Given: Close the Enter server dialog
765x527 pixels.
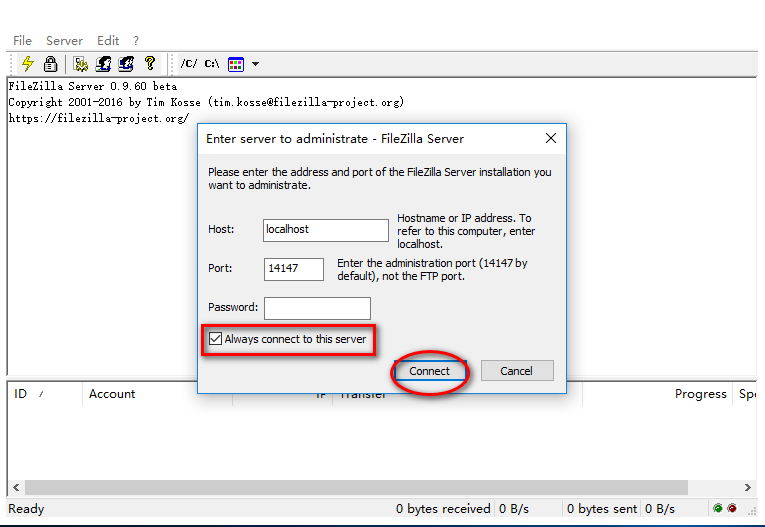Looking at the screenshot, I should tap(551, 138).
